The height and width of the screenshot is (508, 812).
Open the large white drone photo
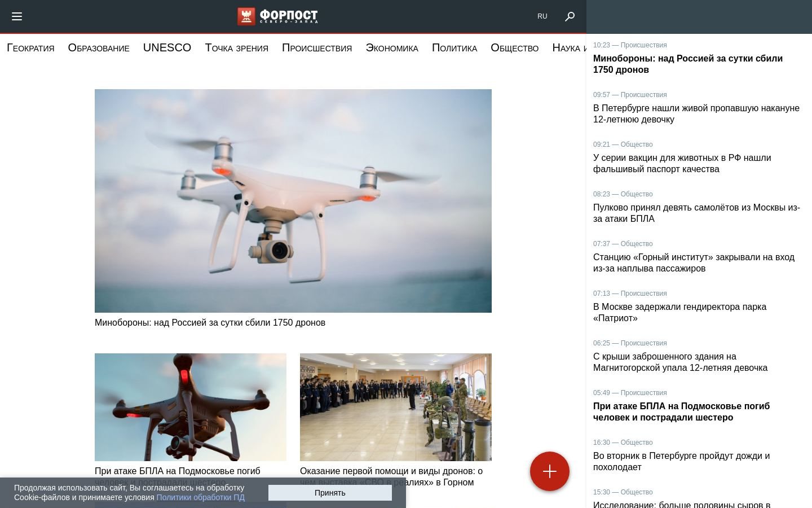point(293,201)
